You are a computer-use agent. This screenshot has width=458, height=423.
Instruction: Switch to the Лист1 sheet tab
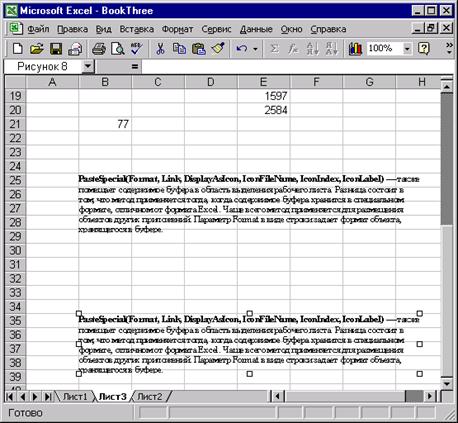pos(75,397)
